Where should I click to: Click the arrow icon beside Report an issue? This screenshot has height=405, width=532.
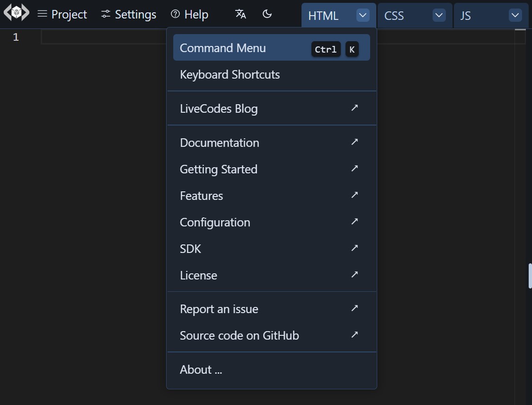(x=355, y=308)
